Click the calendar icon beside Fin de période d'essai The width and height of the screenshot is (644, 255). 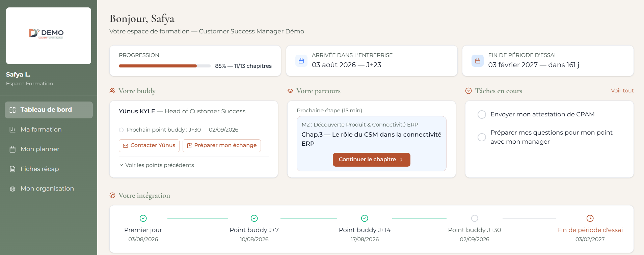478,61
